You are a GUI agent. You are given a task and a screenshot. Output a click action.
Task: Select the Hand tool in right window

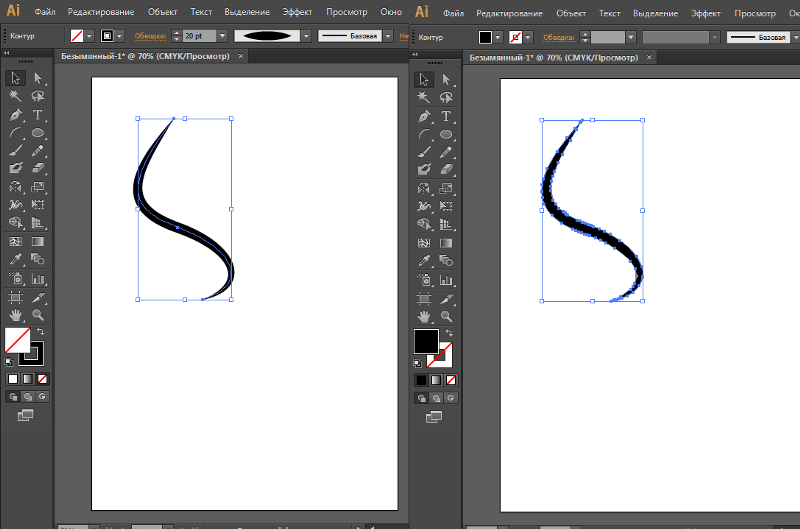tap(424, 317)
